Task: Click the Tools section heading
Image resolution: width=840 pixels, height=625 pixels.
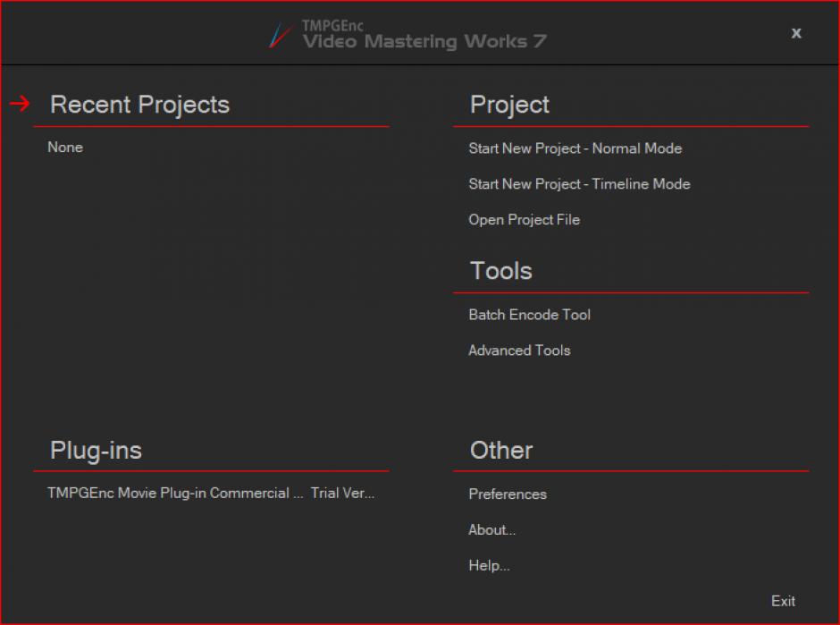Action: 500,271
